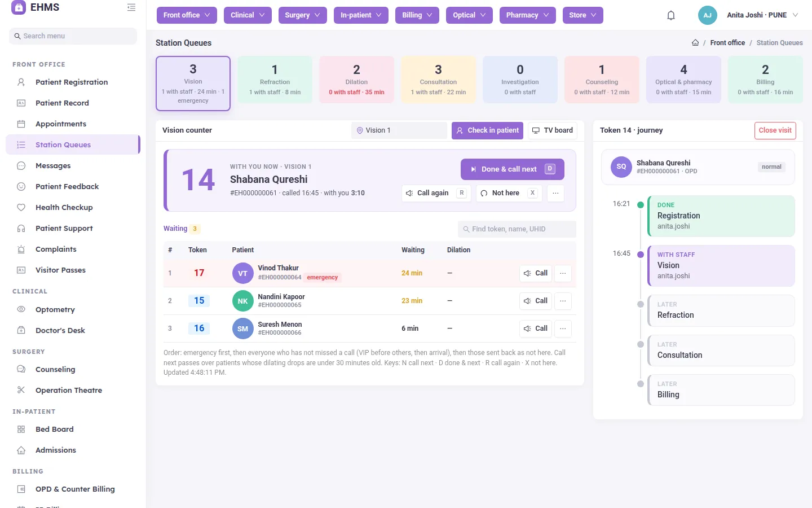The image size is (812, 508).
Task: Click Anita Joshi's AJ avatar
Action: pyautogui.click(x=707, y=15)
